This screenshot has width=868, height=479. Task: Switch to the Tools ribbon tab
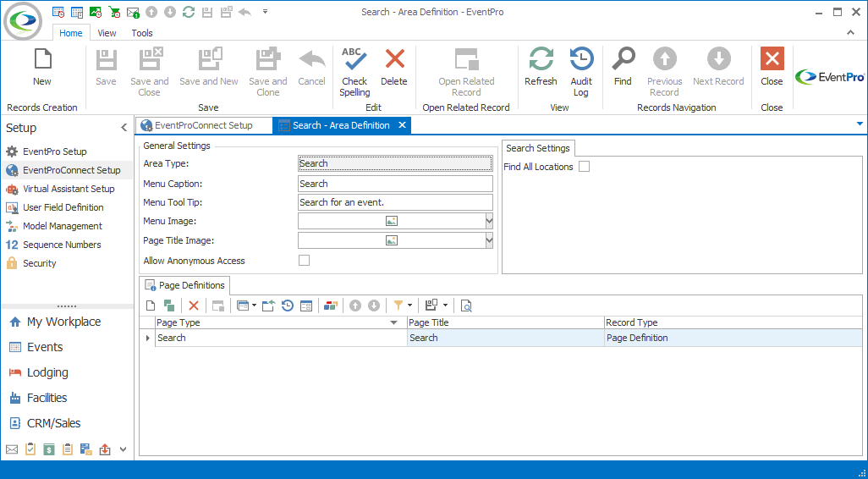pos(142,33)
